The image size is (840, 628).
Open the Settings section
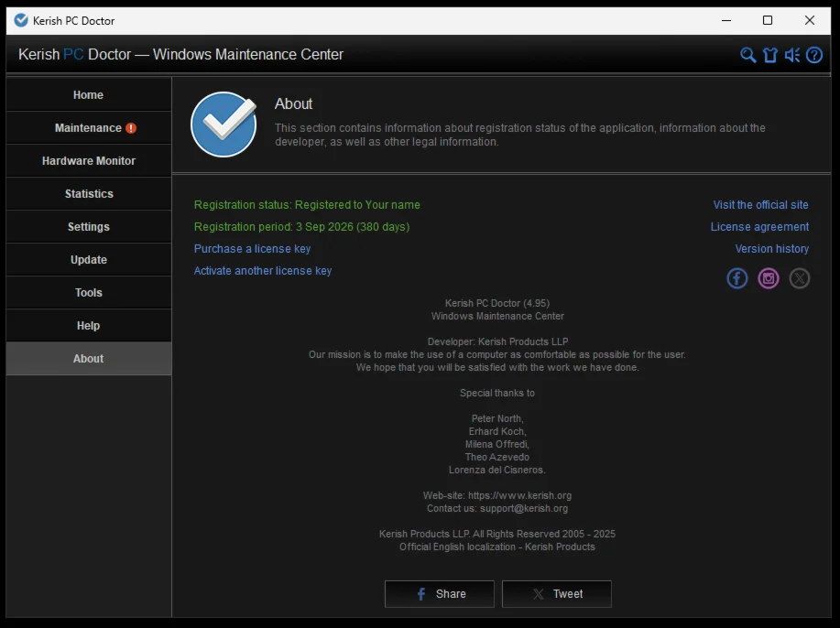point(89,227)
